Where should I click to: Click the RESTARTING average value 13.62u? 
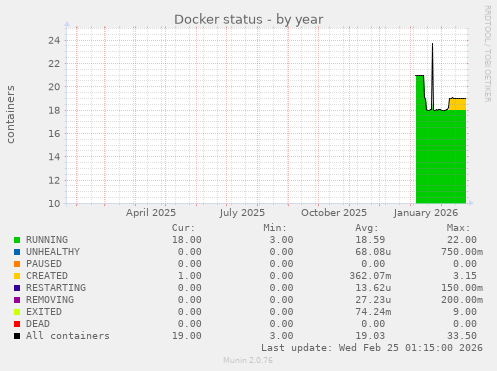373,288
